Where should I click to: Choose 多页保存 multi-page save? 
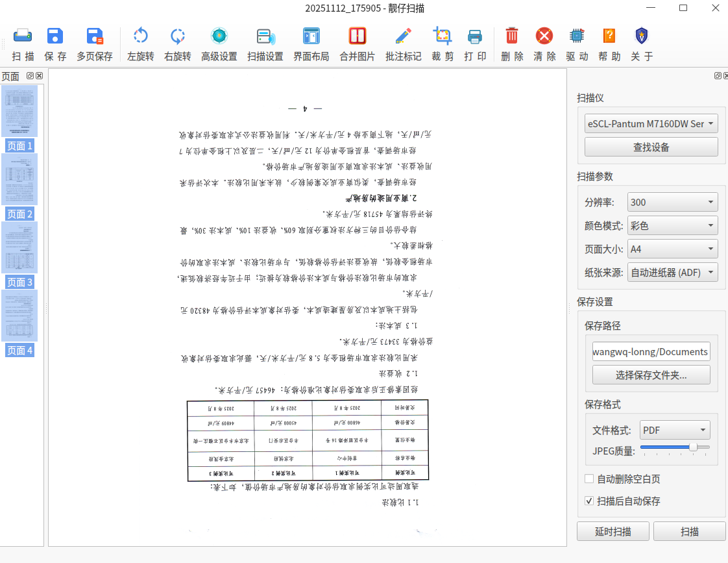[95, 45]
